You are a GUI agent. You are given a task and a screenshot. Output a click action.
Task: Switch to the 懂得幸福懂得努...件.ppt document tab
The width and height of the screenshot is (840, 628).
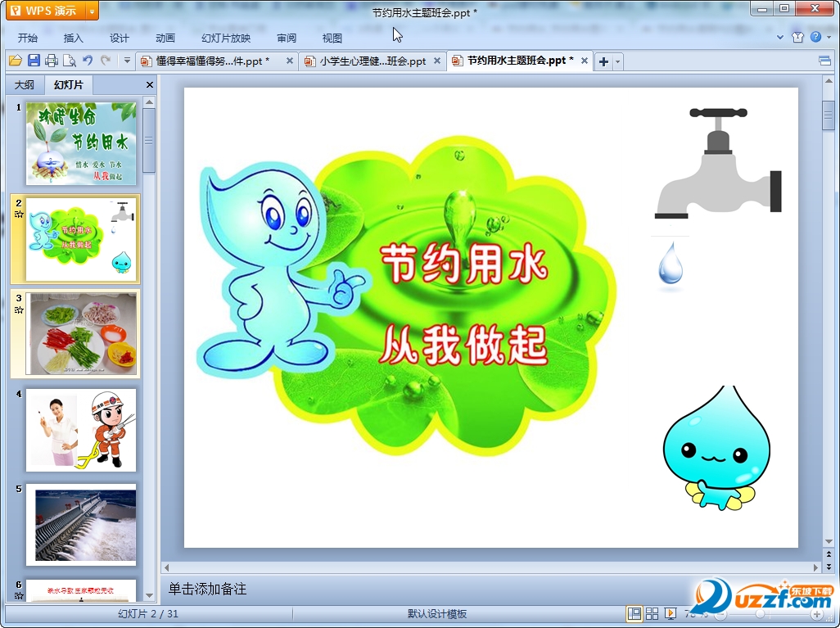tap(211, 61)
